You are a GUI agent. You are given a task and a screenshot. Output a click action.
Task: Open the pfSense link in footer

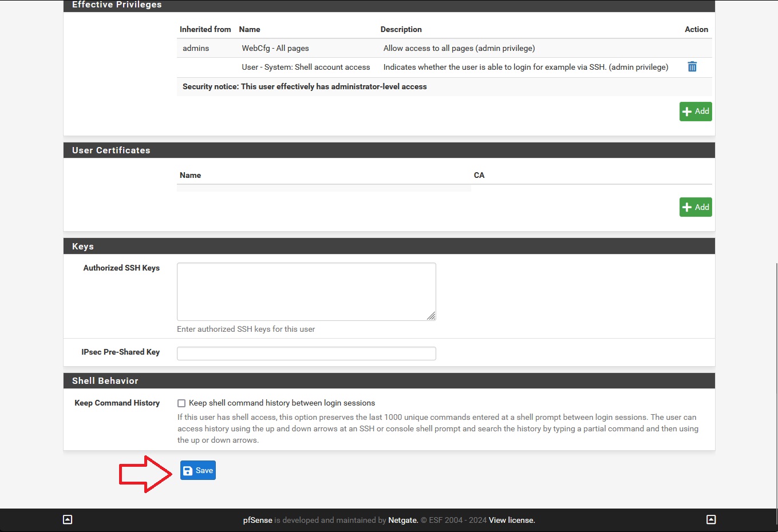pos(258,520)
